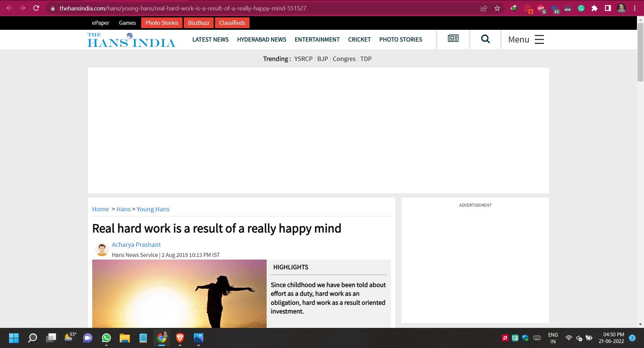Go to the Cricket section
This screenshot has width=644, height=348.
coord(359,40)
